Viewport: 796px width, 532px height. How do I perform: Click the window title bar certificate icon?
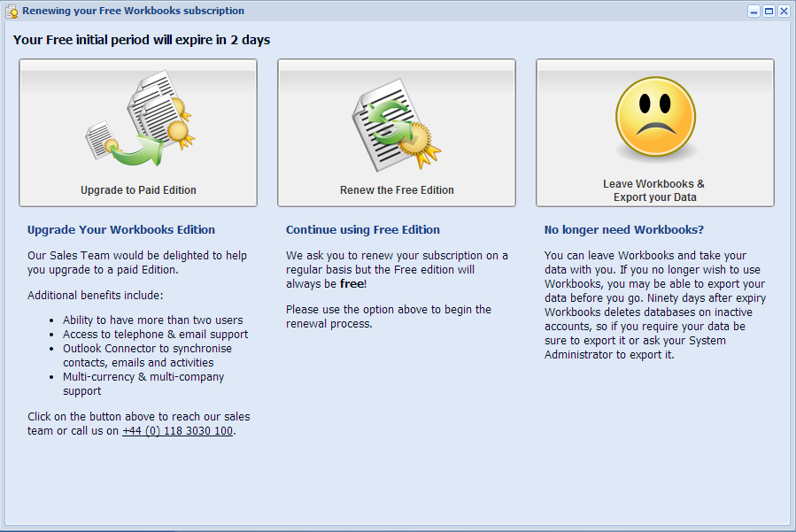(x=12, y=12)
